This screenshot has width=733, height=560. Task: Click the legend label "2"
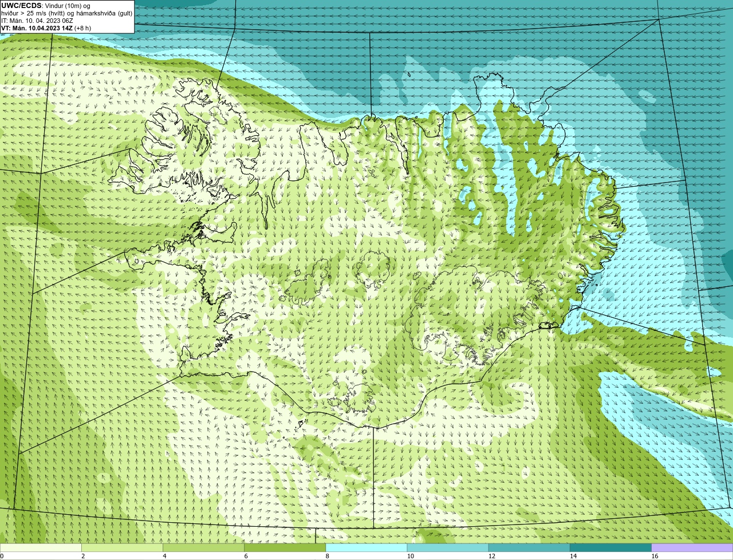coord(83,556)
